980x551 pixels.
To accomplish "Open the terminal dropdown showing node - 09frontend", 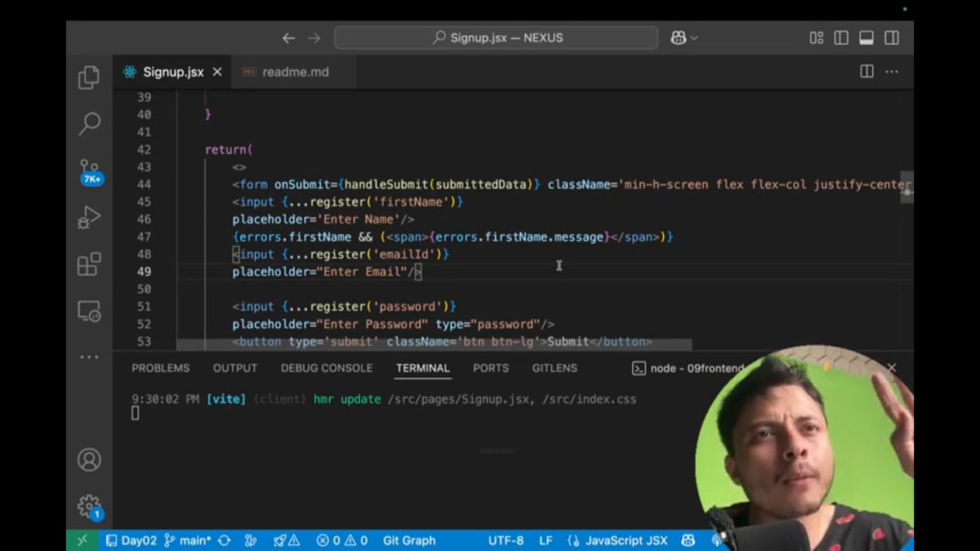I will tap(690, 368).
